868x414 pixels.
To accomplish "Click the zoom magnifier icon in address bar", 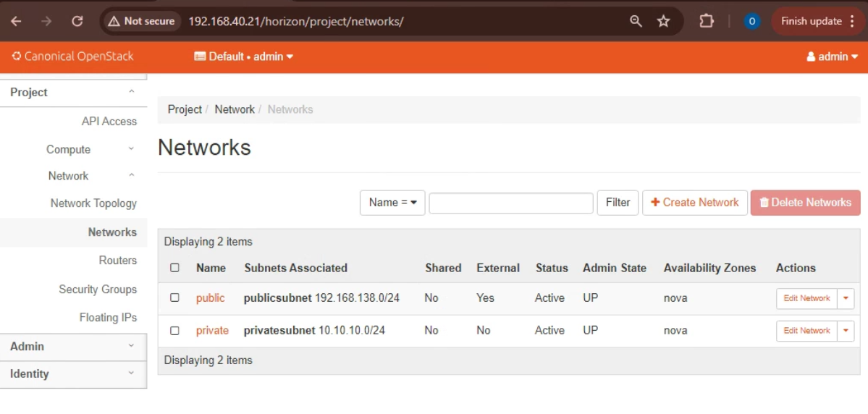I will click(636, 22).
